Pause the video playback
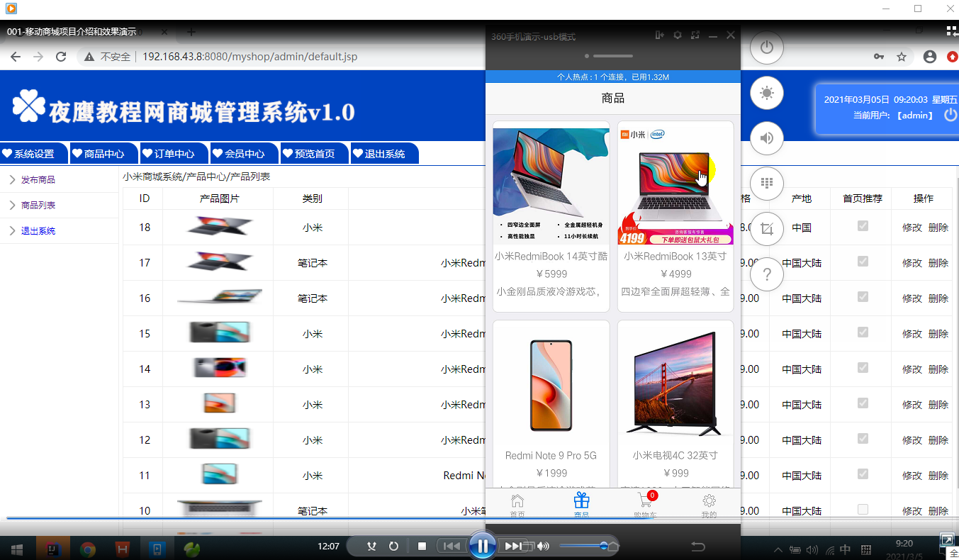Image resolution: width=959 pixels, height=560 pixels. coord(482,546)
